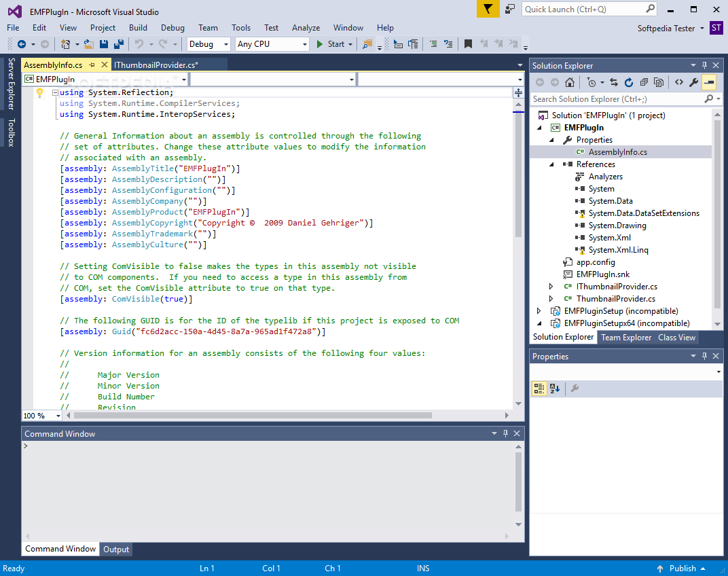Click the Softpedia Tester ST account avatar
The height and width of the screenshot is (576, 728).
(x=716, y=28)
